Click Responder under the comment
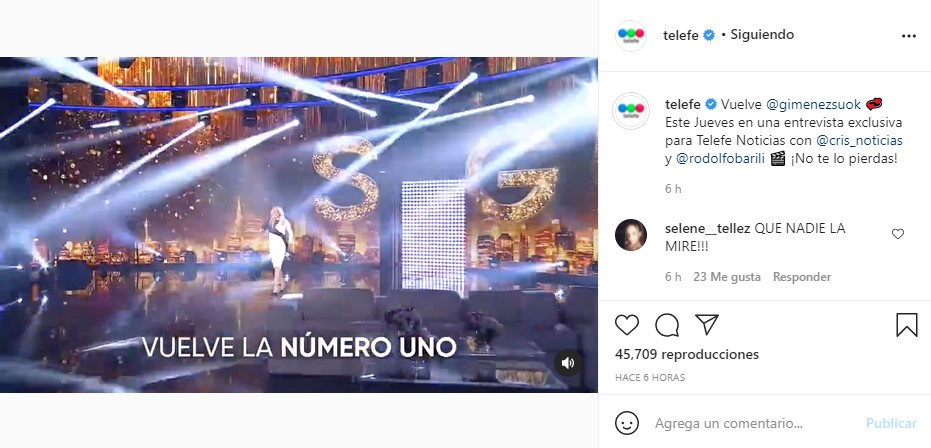The width and height of the screenshot is (931, 448). point(802,277)
